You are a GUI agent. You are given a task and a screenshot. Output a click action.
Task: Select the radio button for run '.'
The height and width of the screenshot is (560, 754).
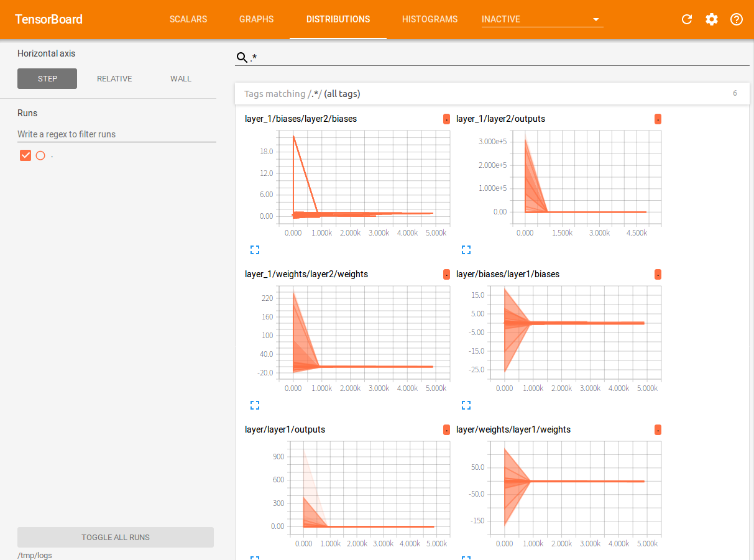coord(40,155)
